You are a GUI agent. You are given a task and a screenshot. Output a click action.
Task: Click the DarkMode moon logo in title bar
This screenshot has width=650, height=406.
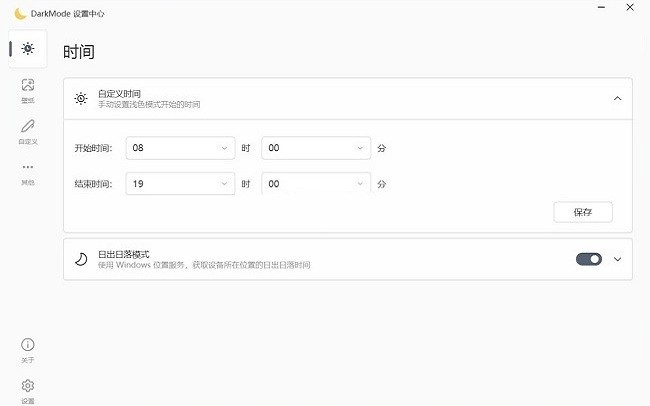click(x=19, y=13)
